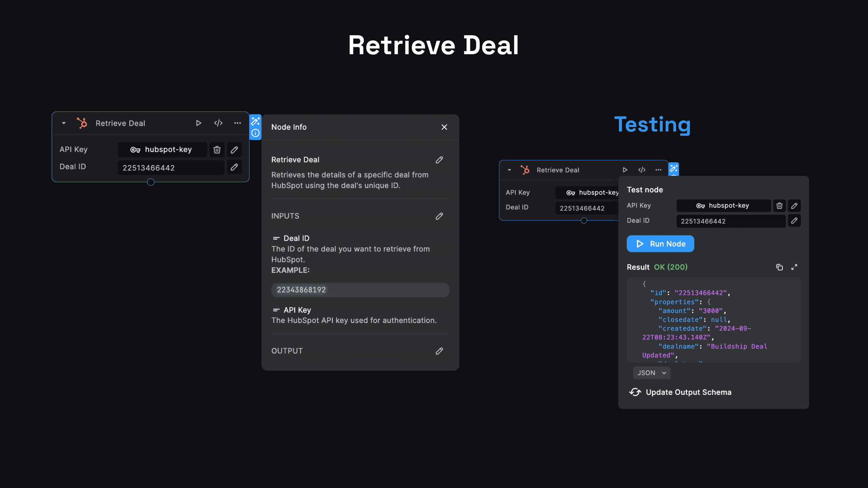Click the code view icon on main node
This screenshot has height=488, width=868.
(218, 123)
